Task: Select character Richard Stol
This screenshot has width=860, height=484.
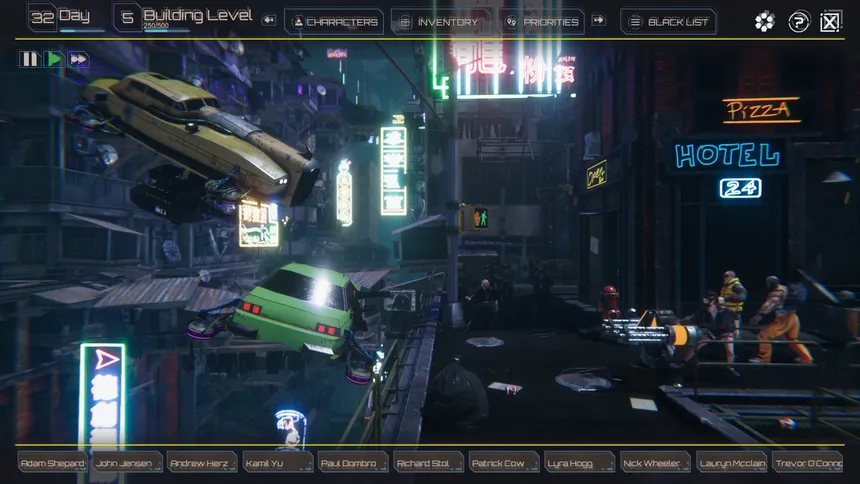Action: coord(429,463)
